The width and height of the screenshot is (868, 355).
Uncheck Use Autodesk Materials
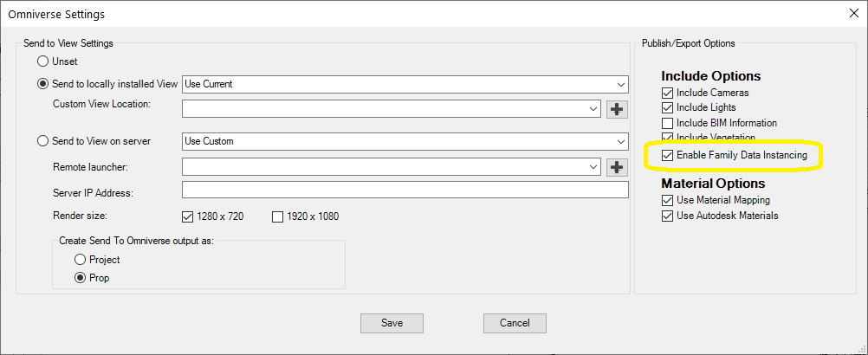tap(667, 216)
